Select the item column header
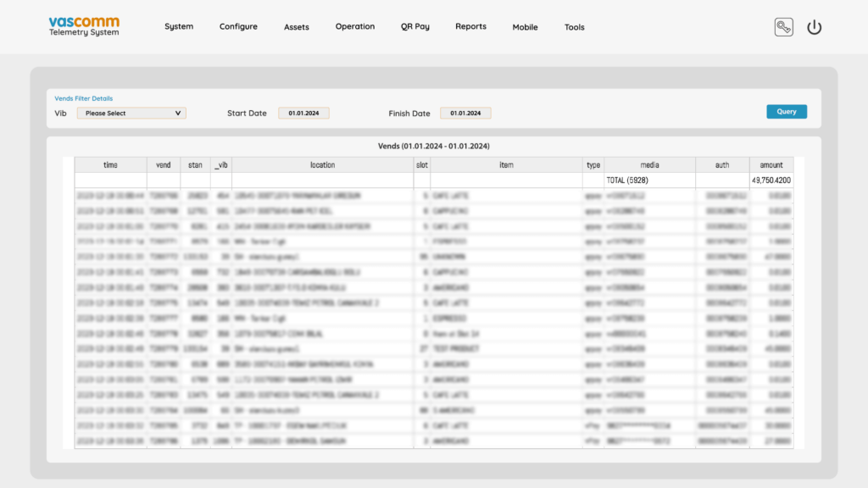Viewport: 868px width, 488px height. [x=506, y=165]
